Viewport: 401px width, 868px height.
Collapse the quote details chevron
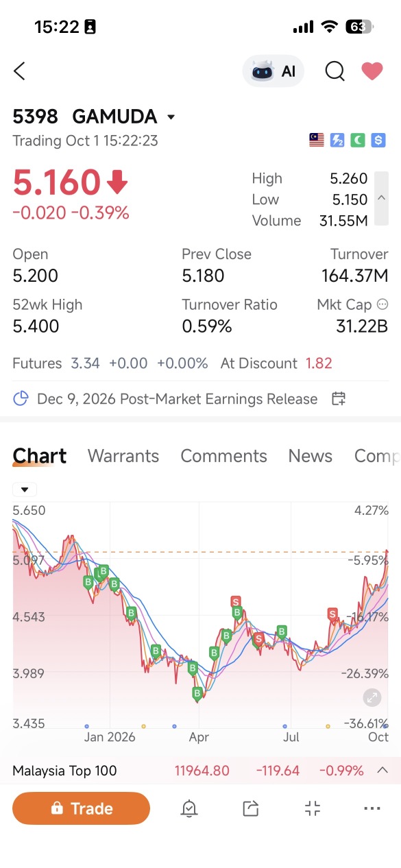coord(382,199)
